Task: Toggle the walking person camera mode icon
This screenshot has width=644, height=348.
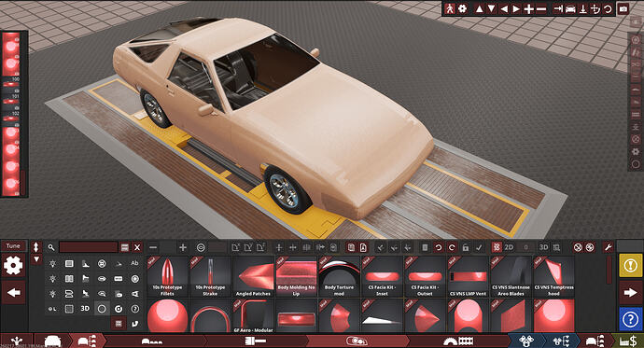Action: (x=450, y=8)
